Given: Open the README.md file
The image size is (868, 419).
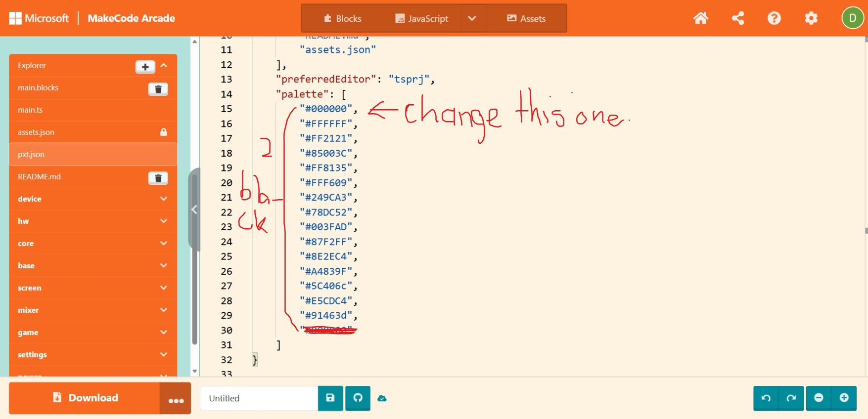Looking at the screenshot, I should pyautogui.click(x=39, y=176).
